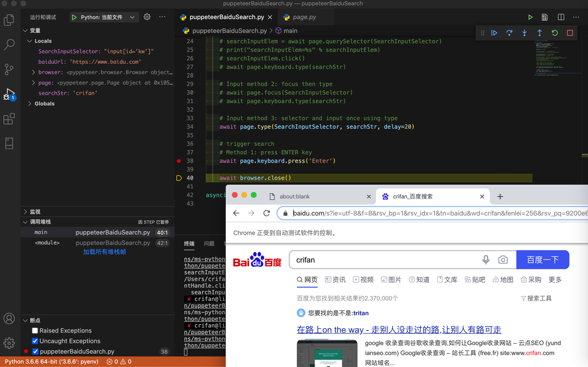588x367 pixels.
Task: Open the Python: 当前文件 debug configuration dropdown
Action: coord(103,17)
